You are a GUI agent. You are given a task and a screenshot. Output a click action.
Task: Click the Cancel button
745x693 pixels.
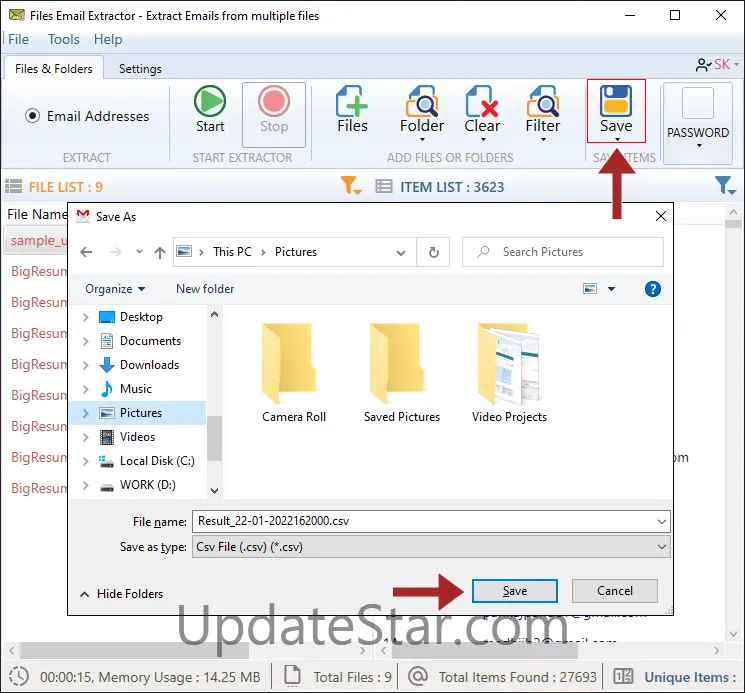point(615,591)
